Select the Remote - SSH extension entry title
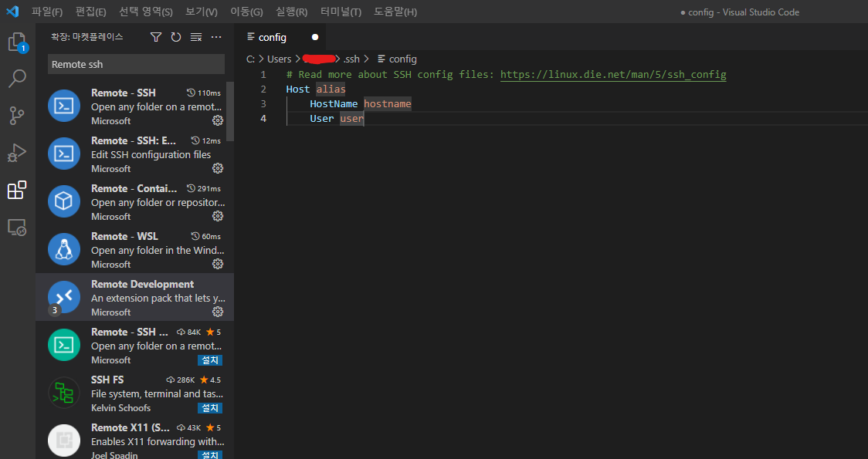868x459 pixels. click(124, 93)
